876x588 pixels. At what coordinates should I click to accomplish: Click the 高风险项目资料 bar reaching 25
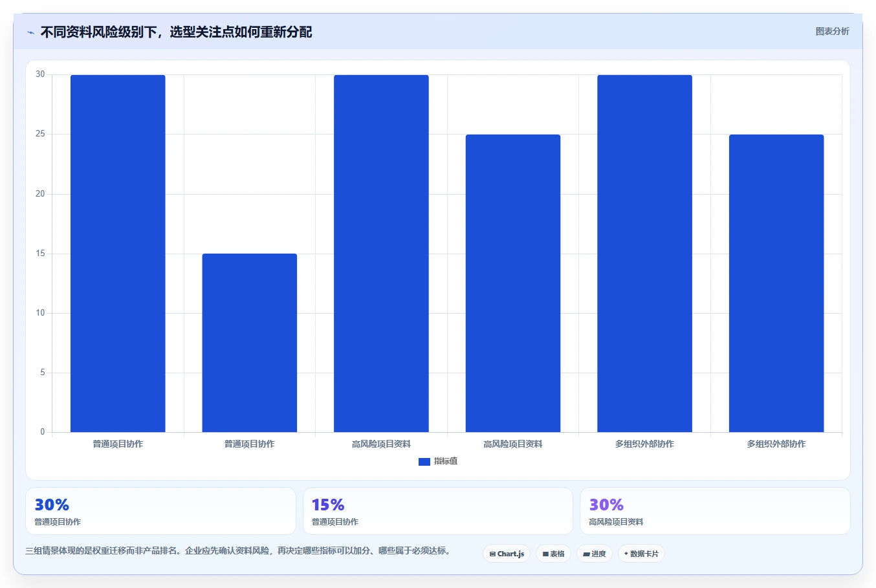513,283
